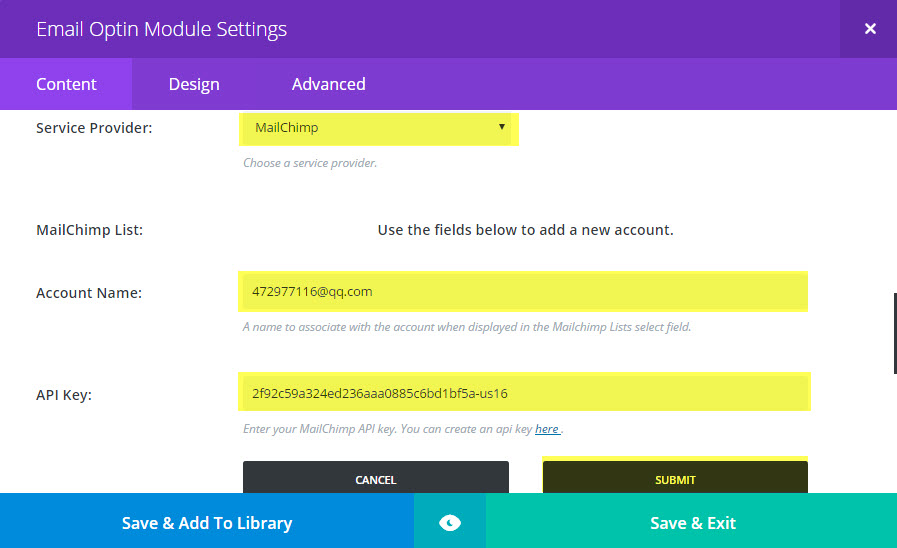The image size is (897, 548).
Task: Close the Email Optin Module Settings dialog
Action: (x=870, y=29)
